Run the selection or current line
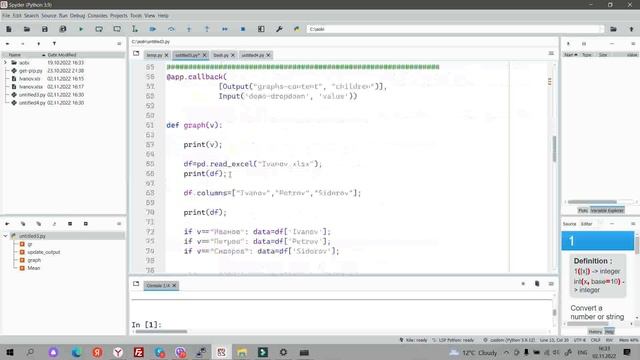Screen dimensions: 640x360 pyautogui.click(x=135, y=29)
